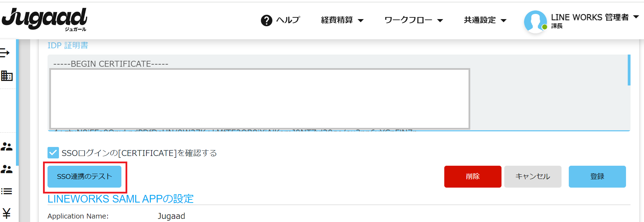Viewport: 644px width, 222px height.
Task: Click the キャンセル button
Action: click(x=533, y=176)
